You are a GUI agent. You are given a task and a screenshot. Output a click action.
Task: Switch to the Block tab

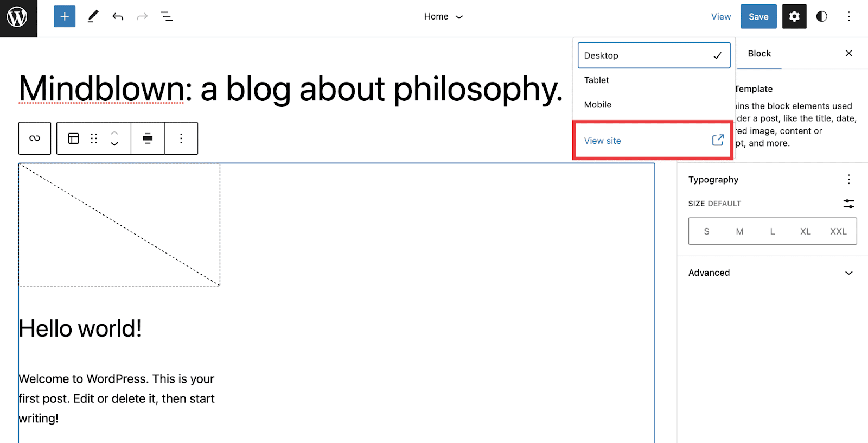(759, 53)
